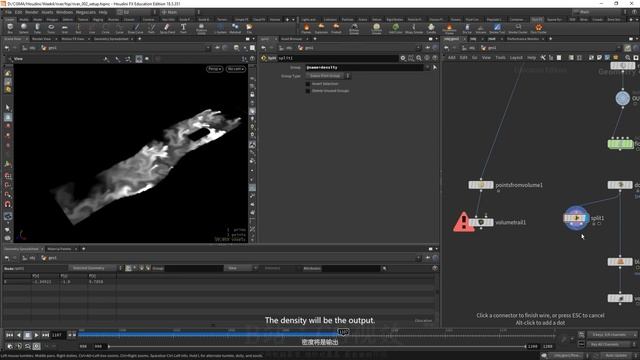Select the Draw Curve shelf tool
Screen dimensions: 640x360
coord(136,28)
